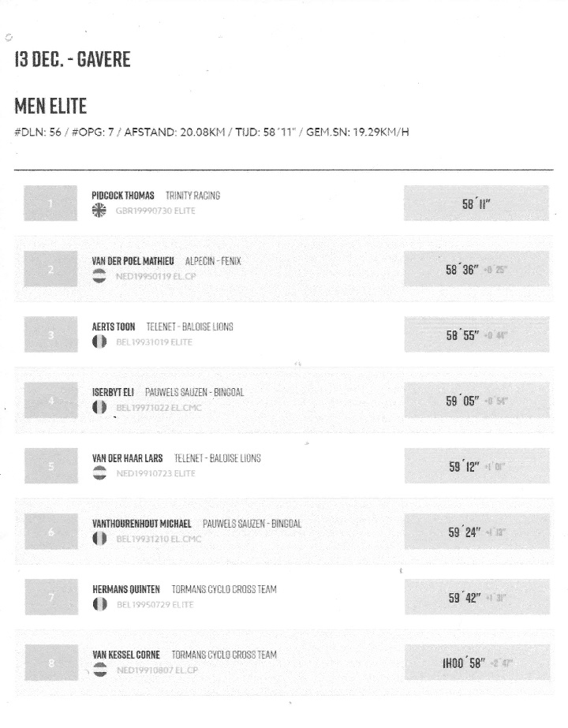Select Tormans Cyclo Cross Team next to Hermans

(x=224, y=589)
